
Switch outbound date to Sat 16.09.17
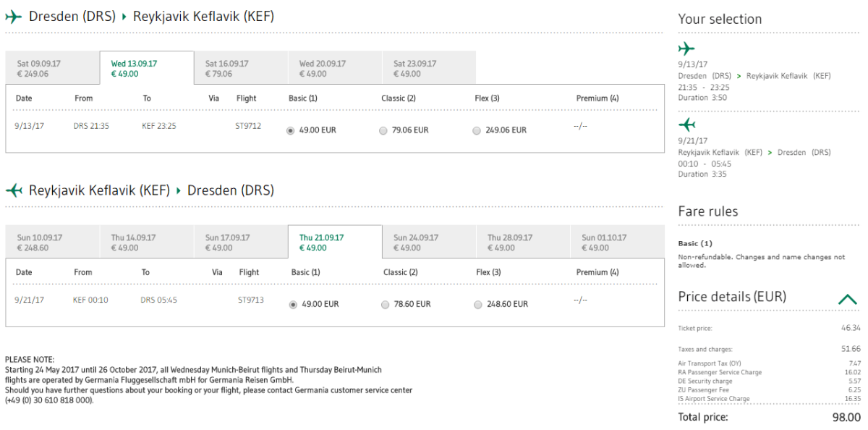tap(241, 69)
